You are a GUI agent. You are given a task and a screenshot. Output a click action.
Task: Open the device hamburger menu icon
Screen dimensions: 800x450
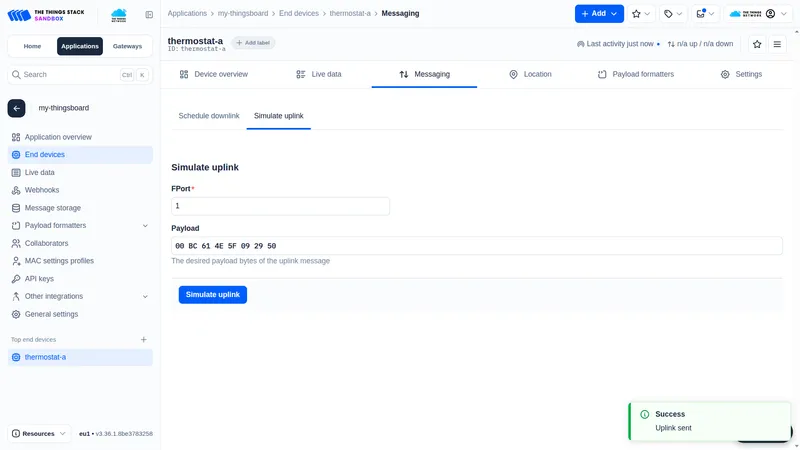[x=777, y=44]
